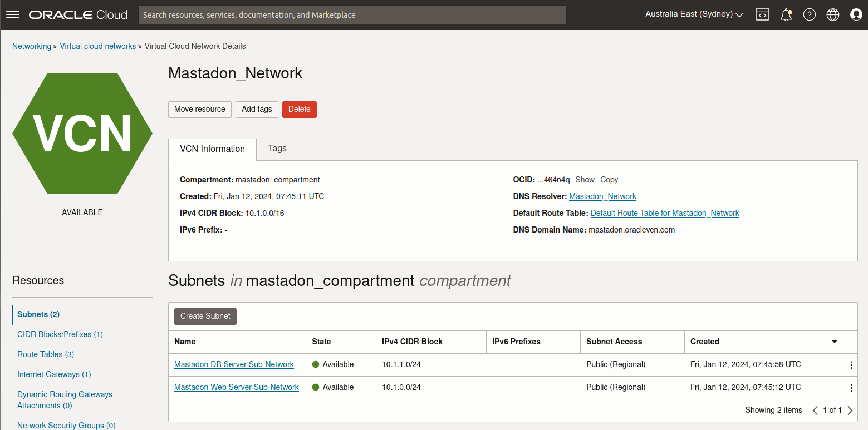Copy the OCID
The image size is (868, 430).
(x=609, y=180)
